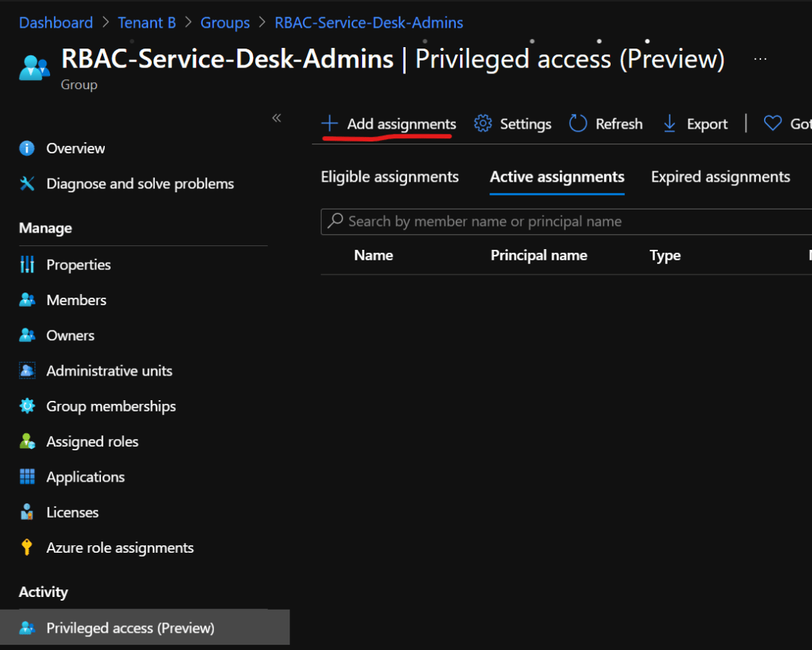Click the feedback heart icon
Image resolution: width=812 pixels, height=650 pixels.
pyautogui.click(x=772, y=123)
